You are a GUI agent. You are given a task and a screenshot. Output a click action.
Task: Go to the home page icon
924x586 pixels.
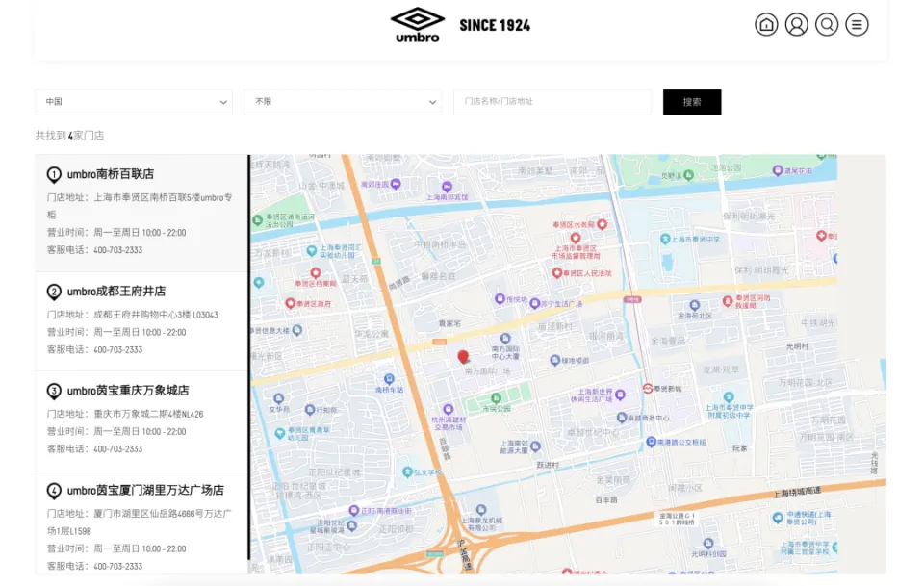tap(766, 25)
